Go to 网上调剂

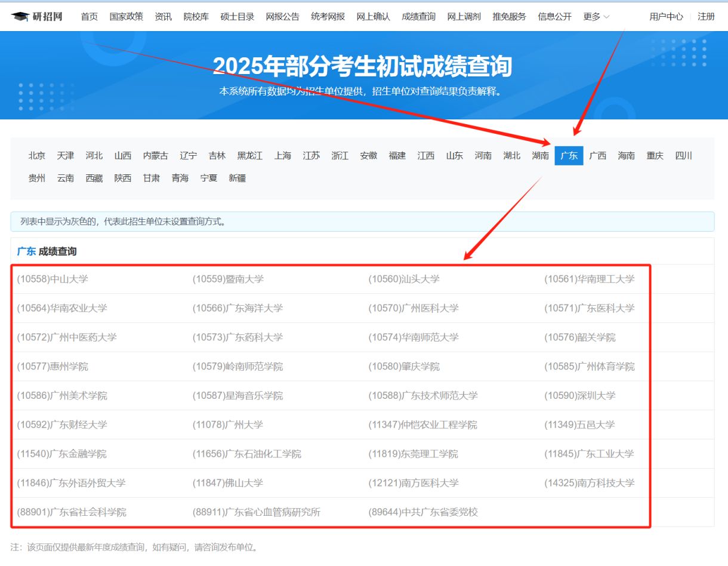click(x=464, y=17)
